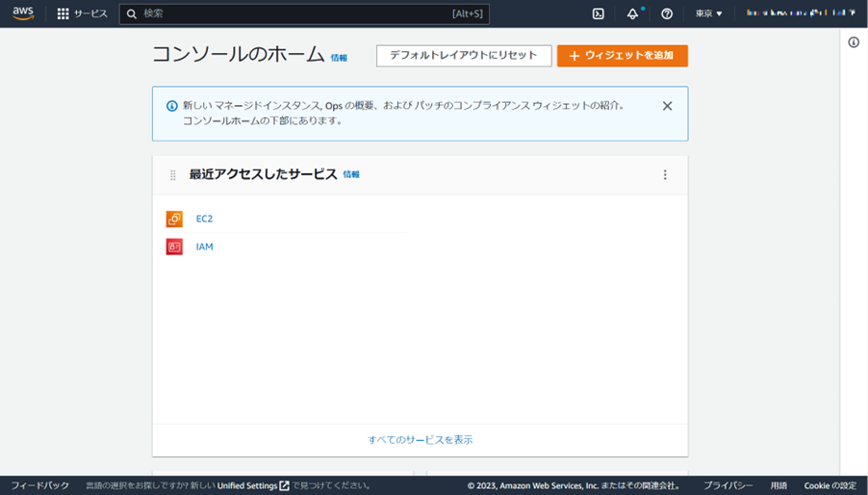Viewport: 868px width, 495px height.
Task: Open the account name menu
Action: tap(801, 13)
